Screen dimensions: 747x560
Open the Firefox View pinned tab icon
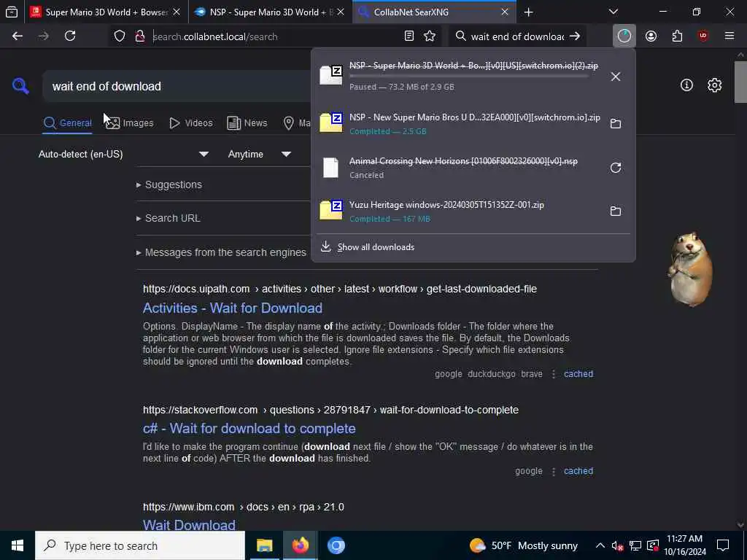point(12,12)
